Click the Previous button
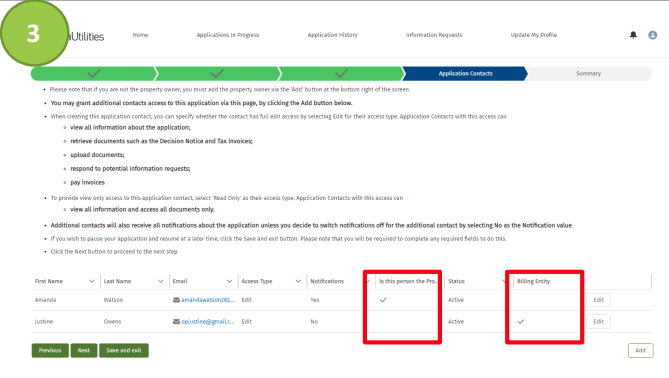669x378 pixels. (x=50, y=350)
